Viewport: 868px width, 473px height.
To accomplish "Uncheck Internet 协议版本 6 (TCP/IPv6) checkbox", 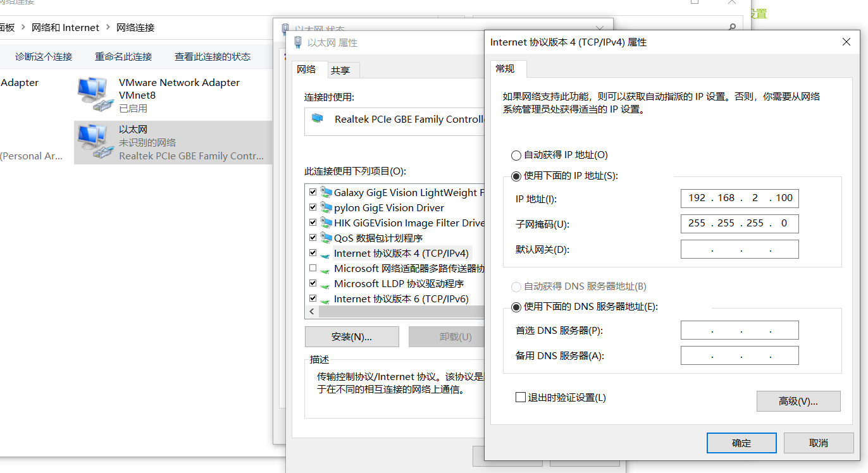I will click(313, 298).
